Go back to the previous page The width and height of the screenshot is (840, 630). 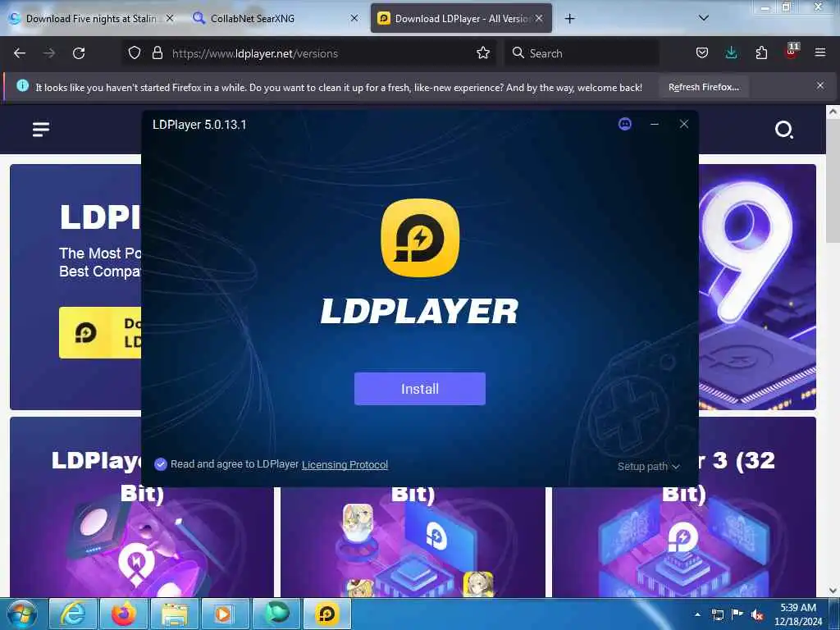point(20,53)
